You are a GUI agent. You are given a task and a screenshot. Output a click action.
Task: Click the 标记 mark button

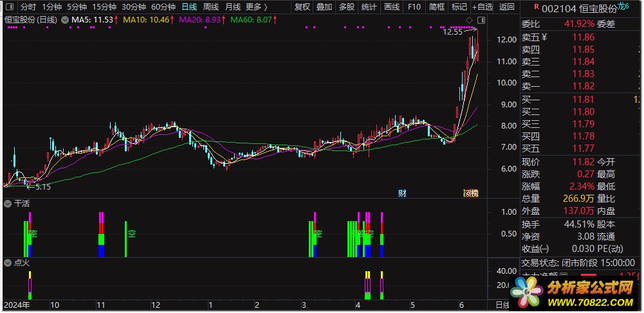click(x=459, y=7)
